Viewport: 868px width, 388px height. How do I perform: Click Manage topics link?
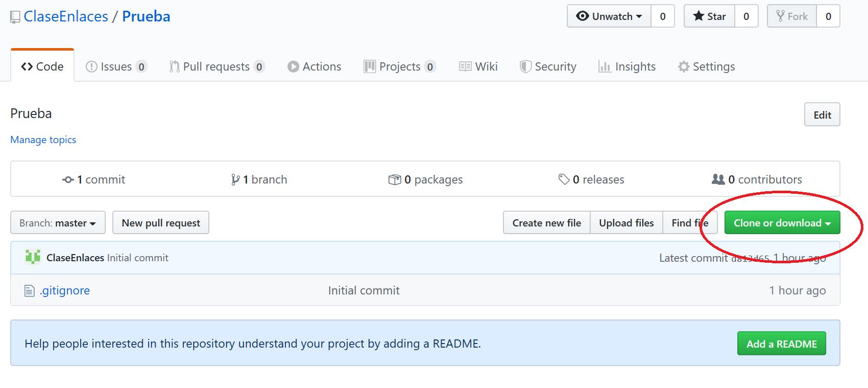43,140
